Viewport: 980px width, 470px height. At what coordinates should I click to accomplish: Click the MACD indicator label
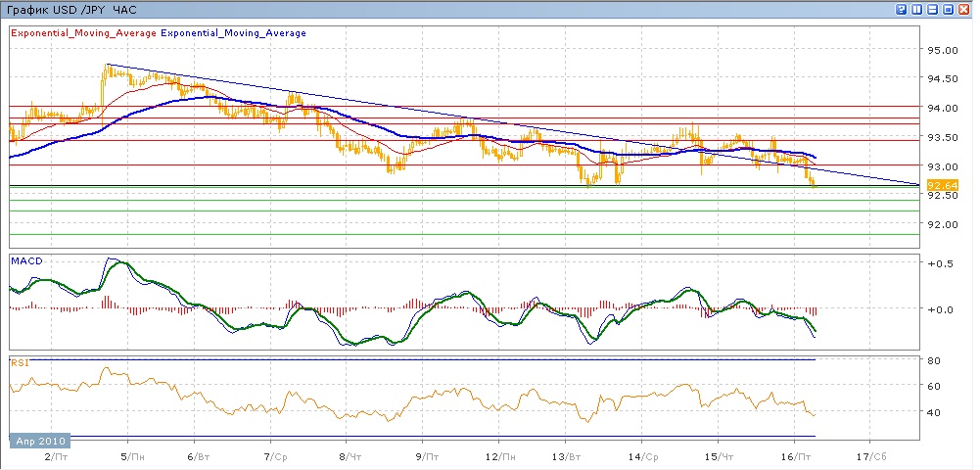pyautogui.click(x=24, y=260)
